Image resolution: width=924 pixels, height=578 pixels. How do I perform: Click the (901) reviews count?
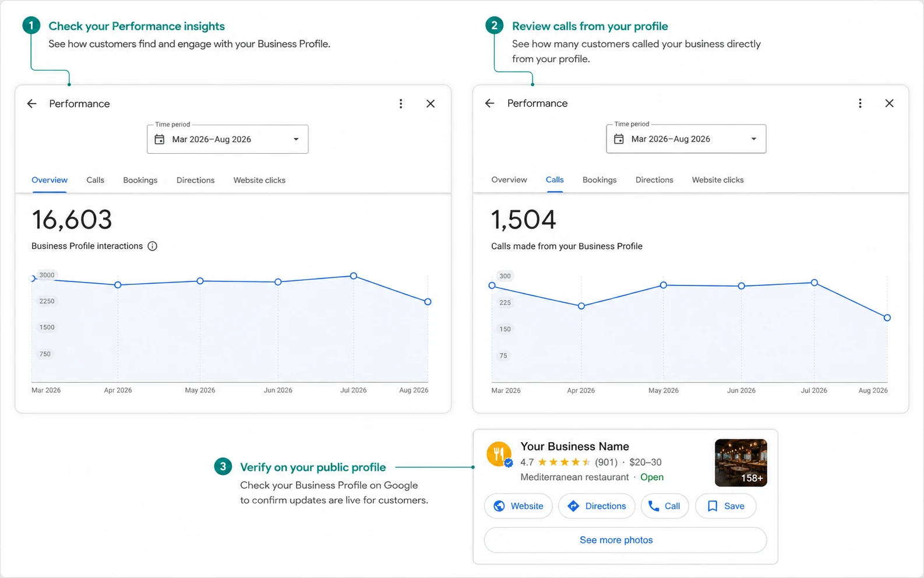tap(606, 462)
